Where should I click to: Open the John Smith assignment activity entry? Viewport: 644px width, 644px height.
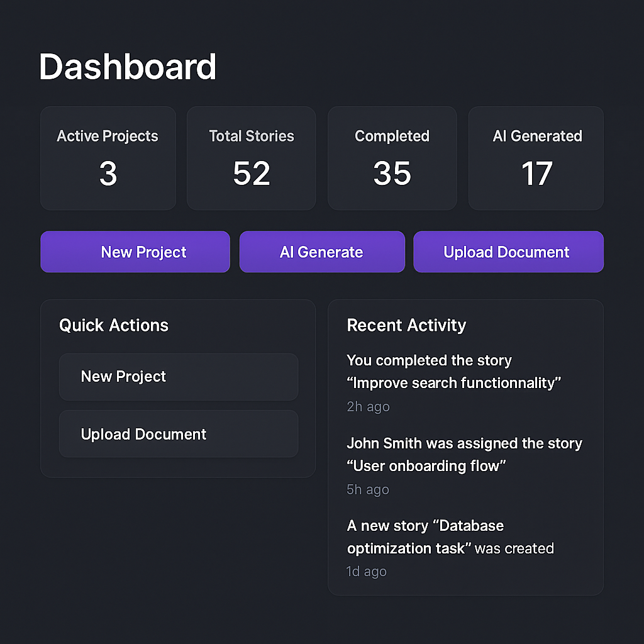464,454
